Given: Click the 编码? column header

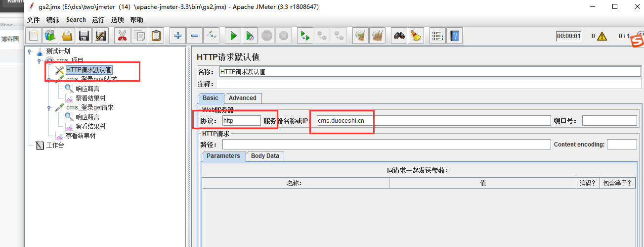Looking at the screenshot, I should (588, 183).
